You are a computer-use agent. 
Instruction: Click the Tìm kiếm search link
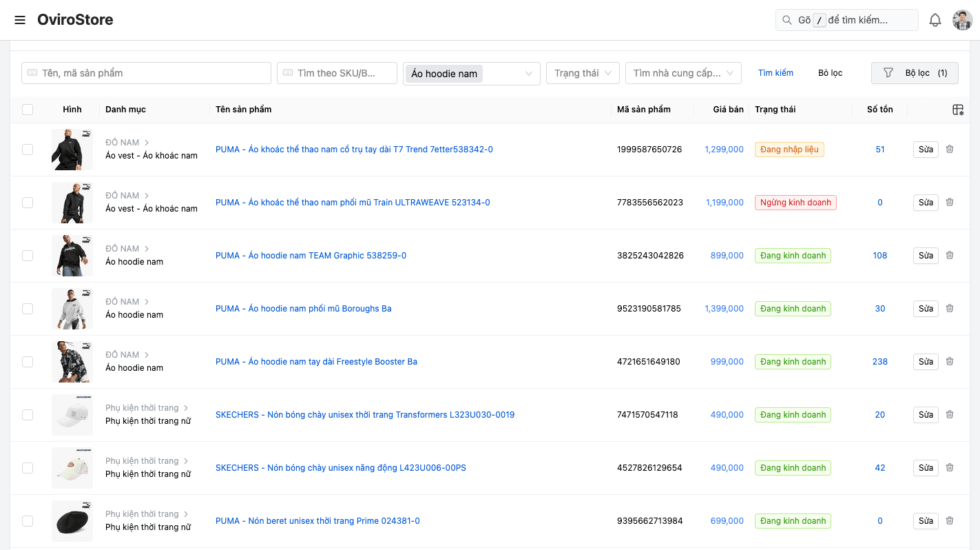tap(775, 73)
